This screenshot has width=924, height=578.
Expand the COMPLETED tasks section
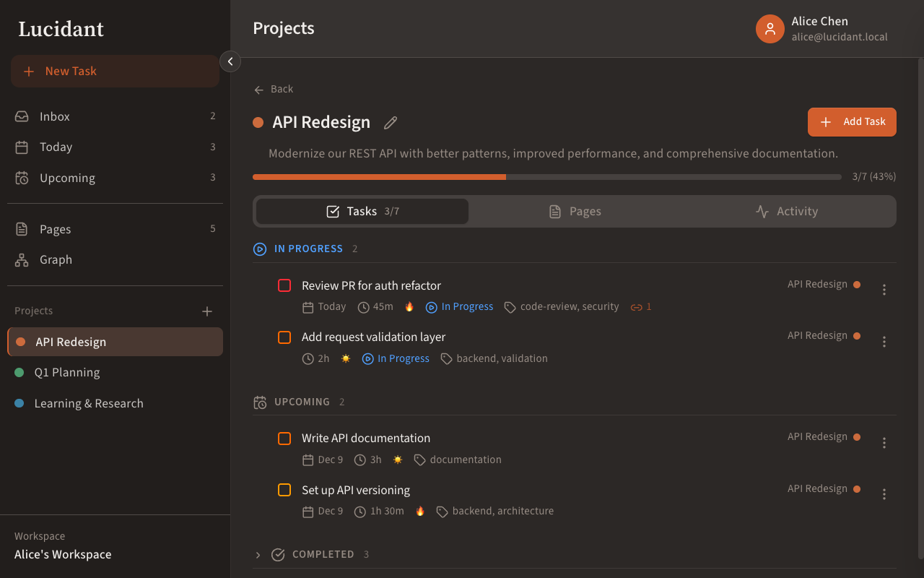[x=258, y=554]
